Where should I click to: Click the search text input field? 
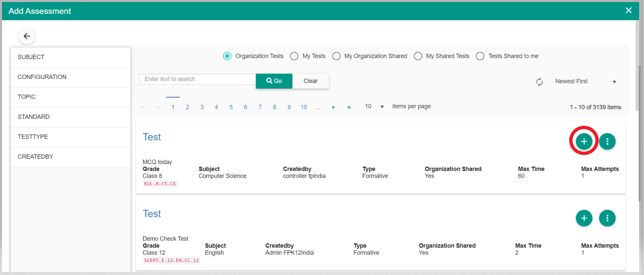[198, 79]
